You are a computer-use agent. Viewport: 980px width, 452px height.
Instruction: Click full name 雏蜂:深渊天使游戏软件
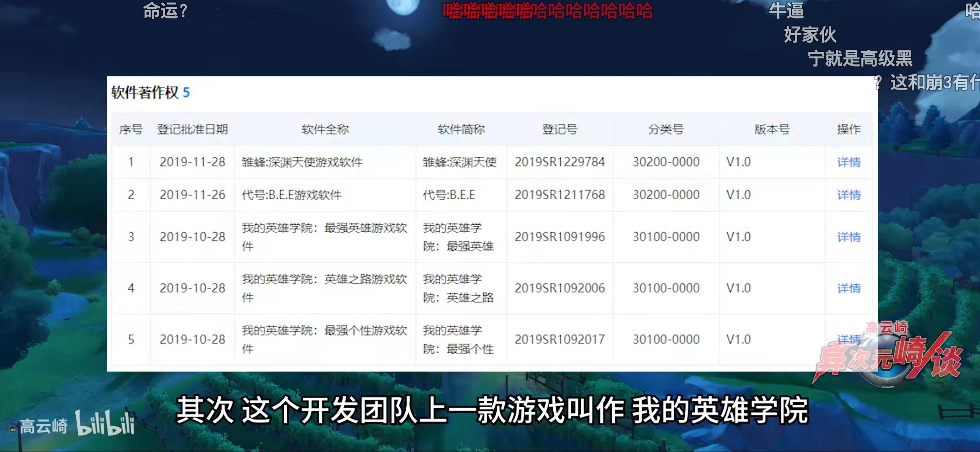(302, 162)
